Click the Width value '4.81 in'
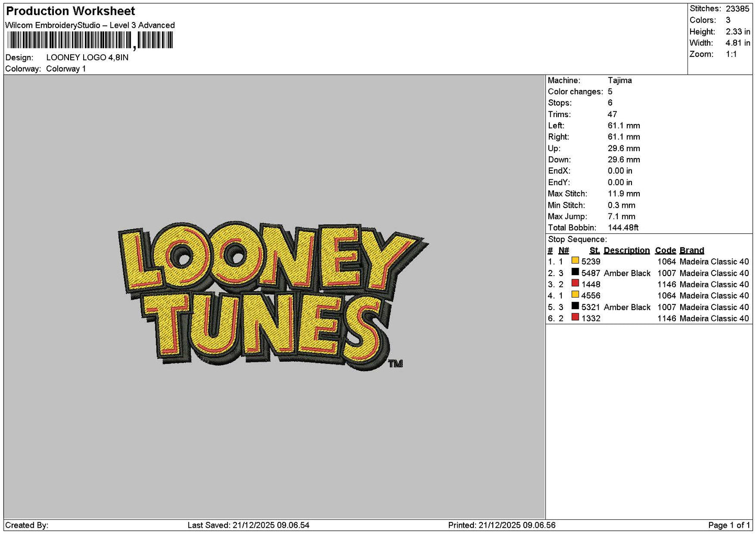Screen dimensions: 756x534 point(738,43)
